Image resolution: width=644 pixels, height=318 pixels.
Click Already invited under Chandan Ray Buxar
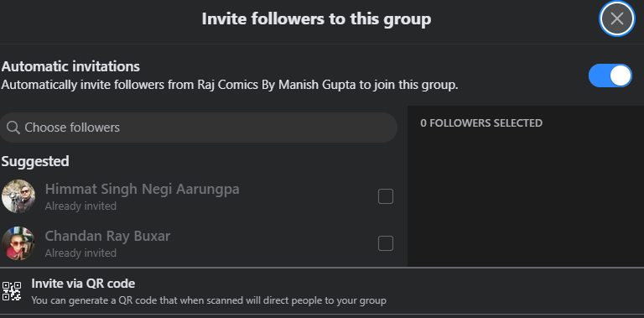[x=80, y=253]
